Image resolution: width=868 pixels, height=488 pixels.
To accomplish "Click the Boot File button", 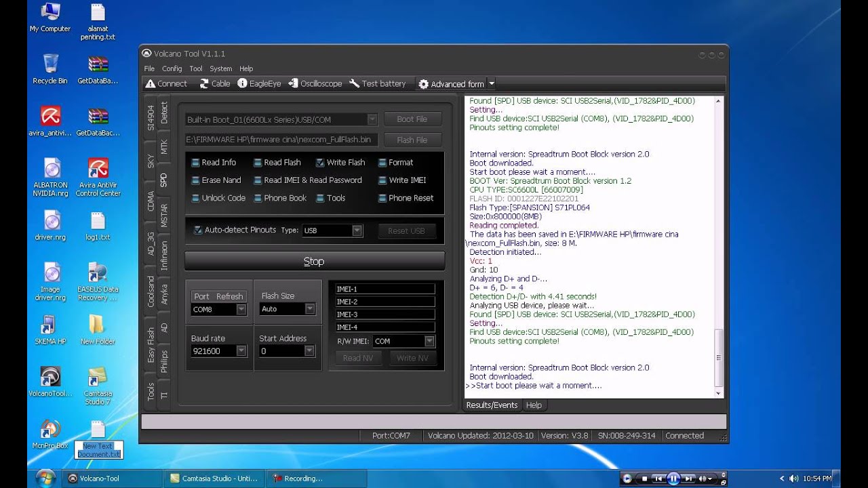I will coord(412,119).
